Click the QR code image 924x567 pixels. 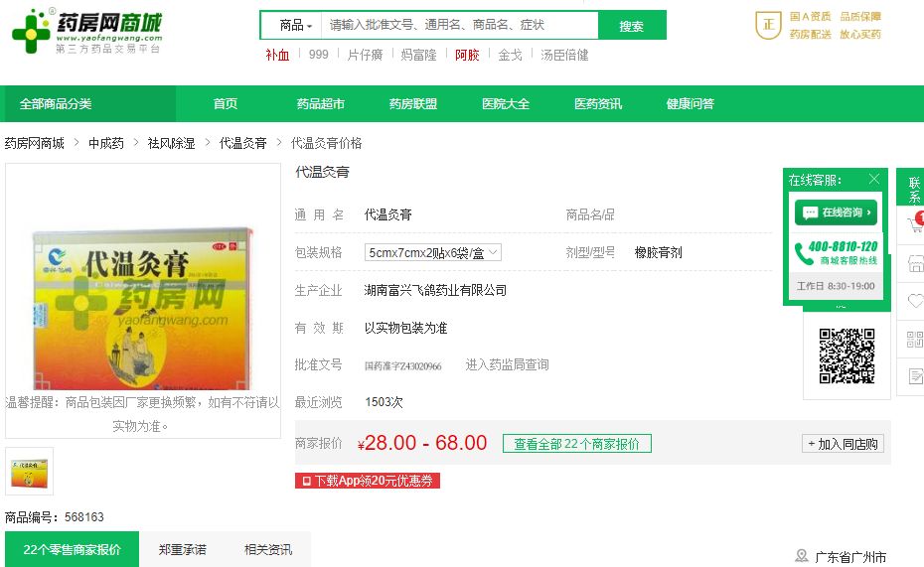tap(847, 356)
